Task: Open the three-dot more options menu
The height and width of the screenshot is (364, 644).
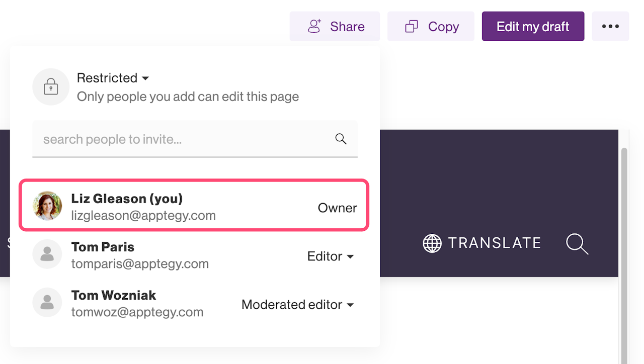Action: tap(610, 27)
